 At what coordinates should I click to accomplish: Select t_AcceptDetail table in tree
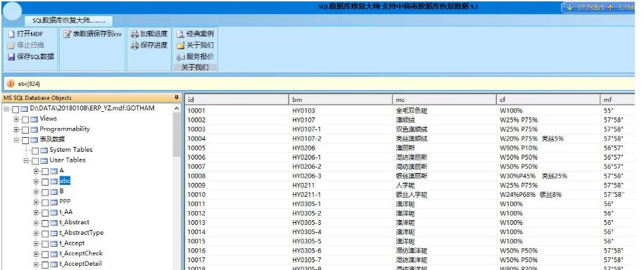coord(80,264)
